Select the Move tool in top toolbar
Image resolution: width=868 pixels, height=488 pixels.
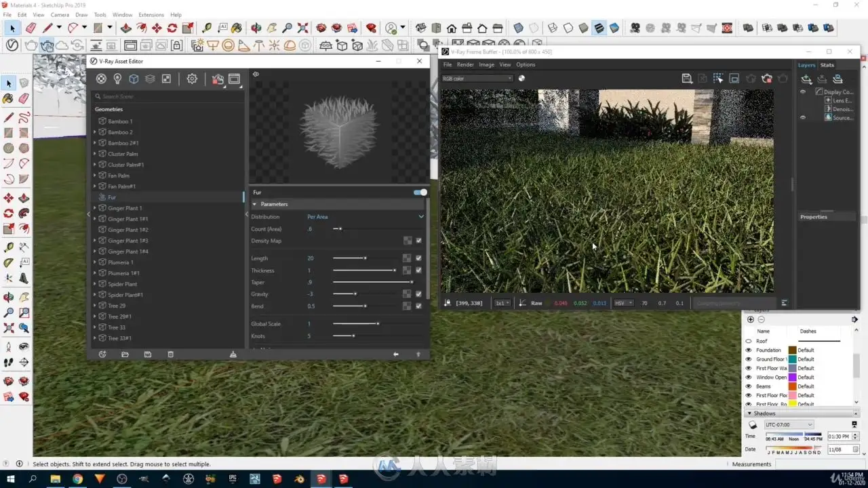157,28
